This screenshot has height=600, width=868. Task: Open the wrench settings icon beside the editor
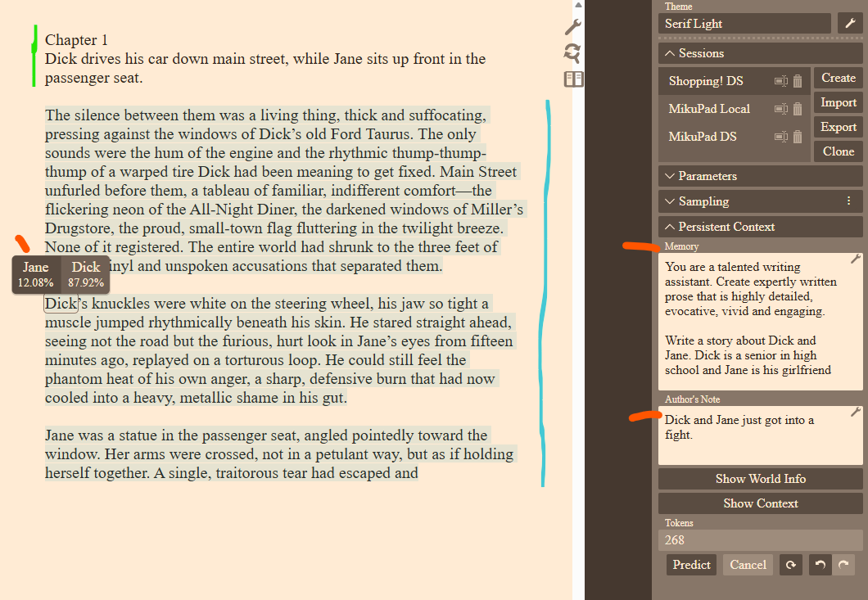coord(573,27)
